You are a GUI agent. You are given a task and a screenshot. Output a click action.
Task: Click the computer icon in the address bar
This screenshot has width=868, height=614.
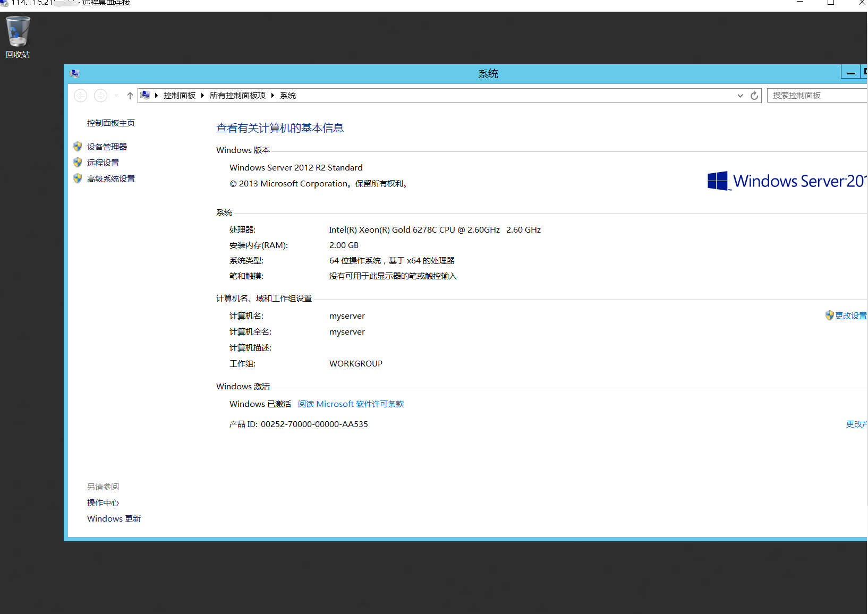pyautogui.click(x=145, y=95)
